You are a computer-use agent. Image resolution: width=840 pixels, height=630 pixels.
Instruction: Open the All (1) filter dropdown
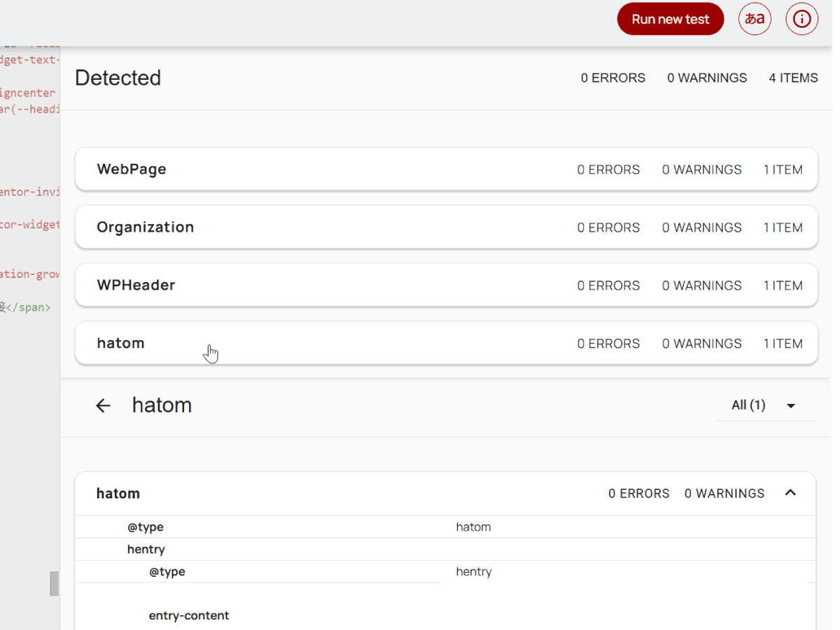(766, 405)
